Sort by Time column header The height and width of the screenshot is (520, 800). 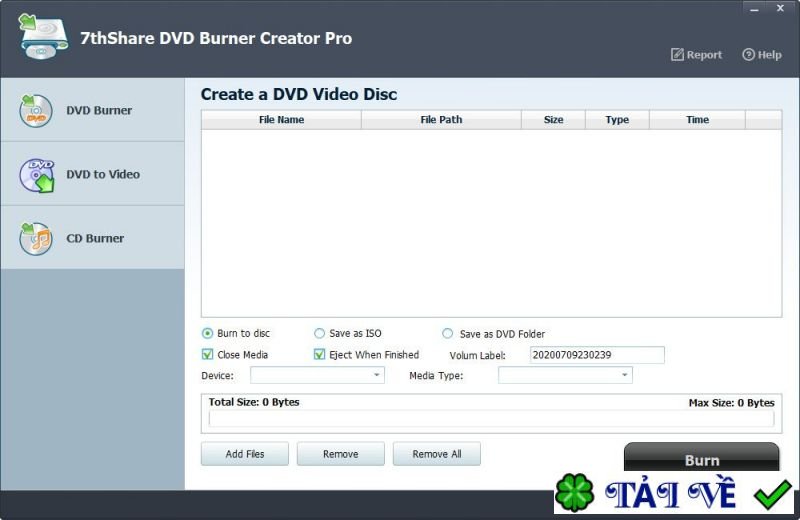pyautogui.click(x=697, y=119)
